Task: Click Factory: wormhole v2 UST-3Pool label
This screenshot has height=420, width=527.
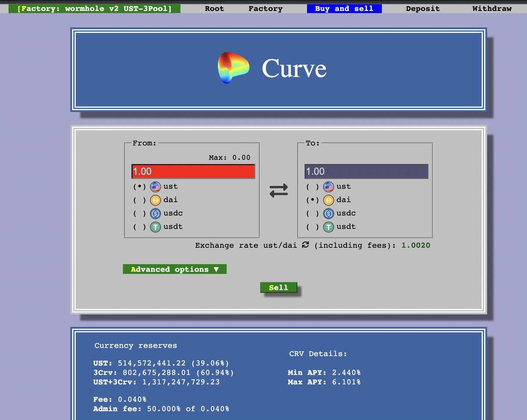Action: tap(94, 8)
